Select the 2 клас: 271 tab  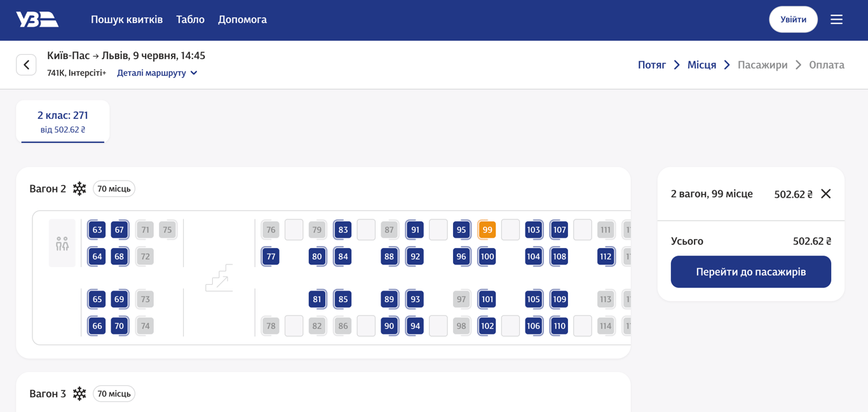click(62, 121)
